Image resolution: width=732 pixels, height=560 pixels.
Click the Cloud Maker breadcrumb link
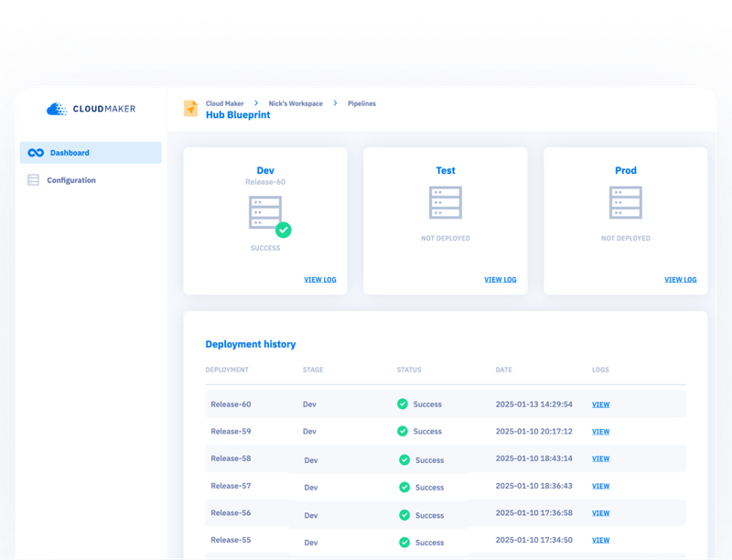coord(224,103)
